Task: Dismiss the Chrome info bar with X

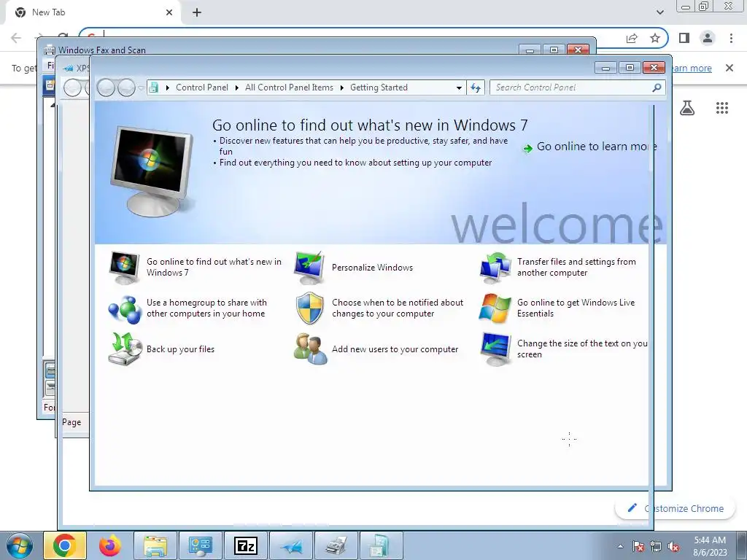Action: click(x=729, y=68)
